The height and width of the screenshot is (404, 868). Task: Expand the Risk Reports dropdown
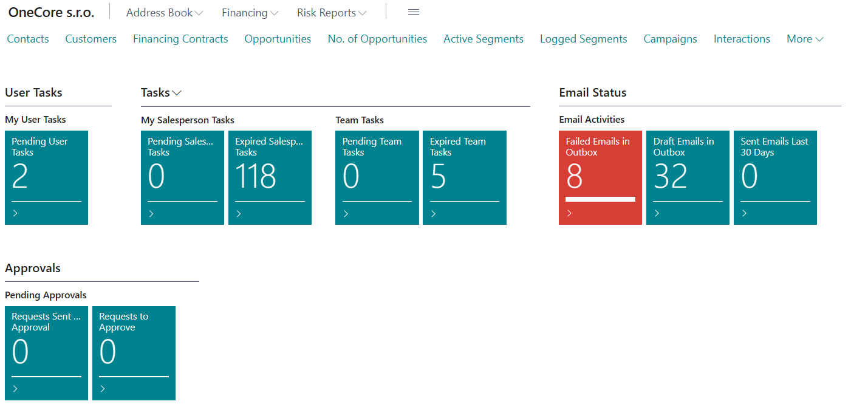[x=332, y=13]
